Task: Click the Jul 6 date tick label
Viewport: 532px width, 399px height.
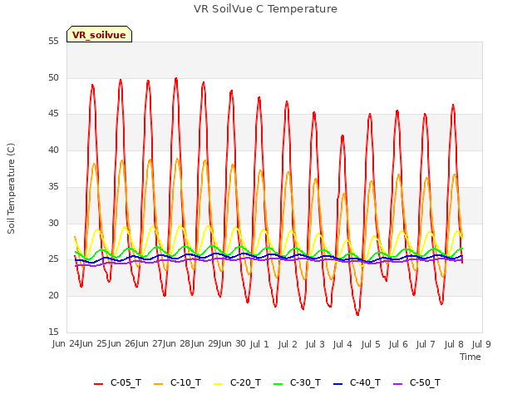Action: [398, 345]
